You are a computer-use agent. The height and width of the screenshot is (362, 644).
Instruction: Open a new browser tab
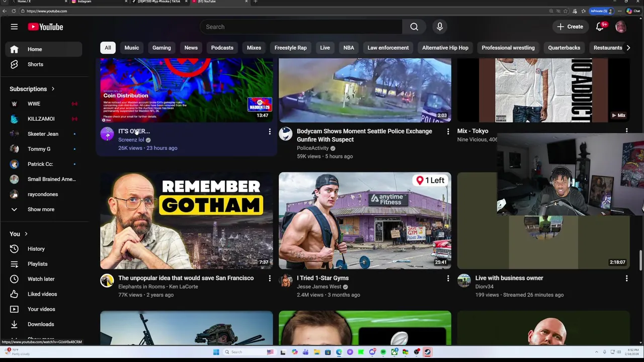pyautogui.click(x=255, y=2)
